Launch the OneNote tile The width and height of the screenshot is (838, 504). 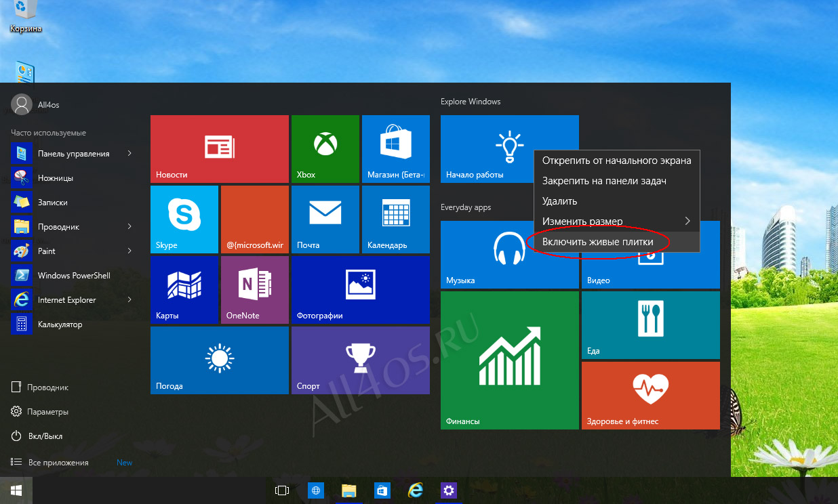pyautogui.click(x=255, y=290)
